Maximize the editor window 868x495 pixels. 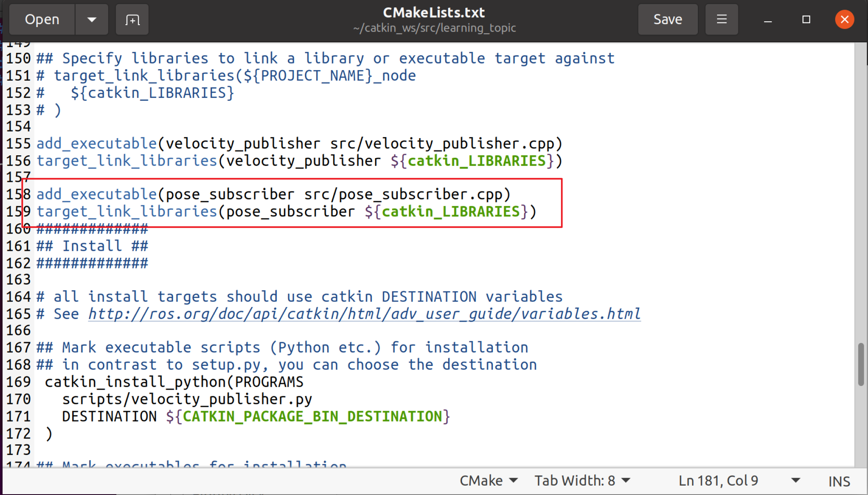click(x=806, y=19)
